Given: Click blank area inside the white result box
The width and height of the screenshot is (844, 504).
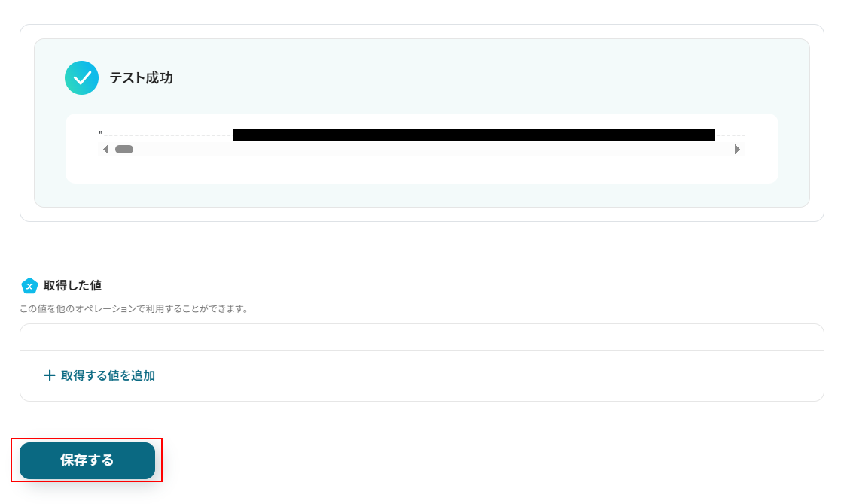Looking at the screenshot, I should tap(422, 170).
